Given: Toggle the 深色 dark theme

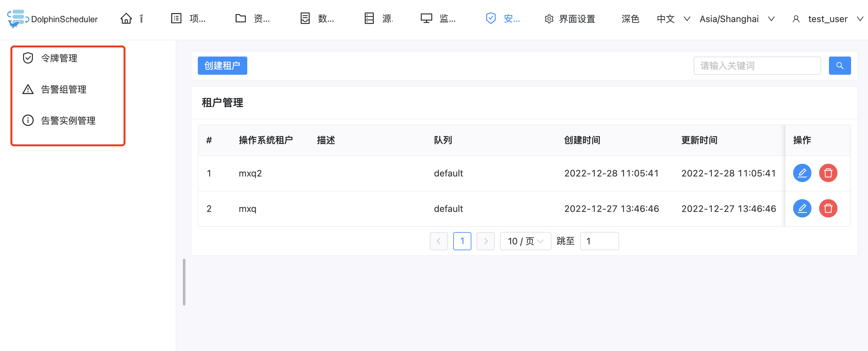Looking at the screenshot, I should click(630, 19).
